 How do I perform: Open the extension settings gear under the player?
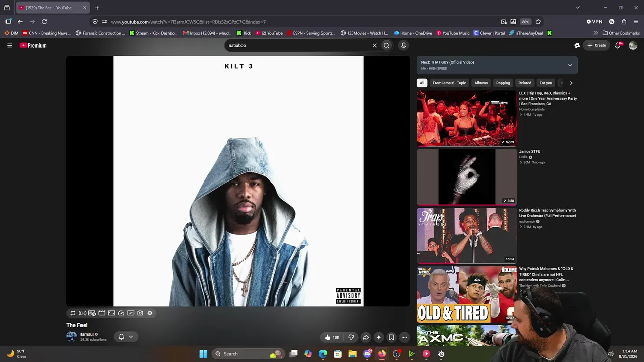pyautogui.click(x=150, y=313)
